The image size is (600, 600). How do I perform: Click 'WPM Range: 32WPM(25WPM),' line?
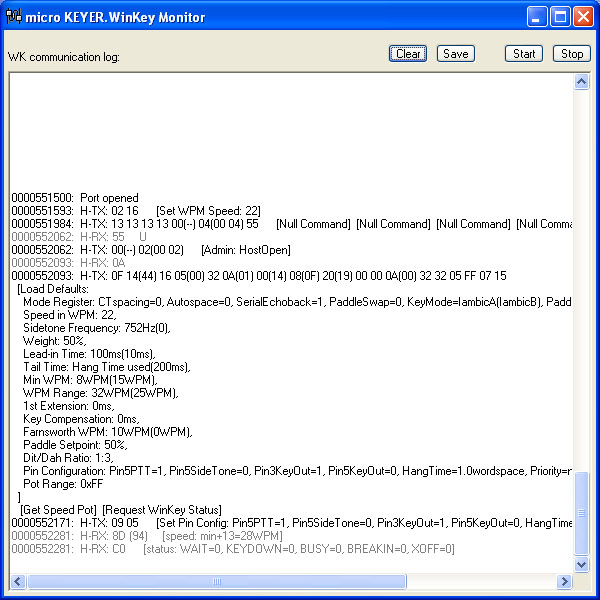click(x=101, y=393)
